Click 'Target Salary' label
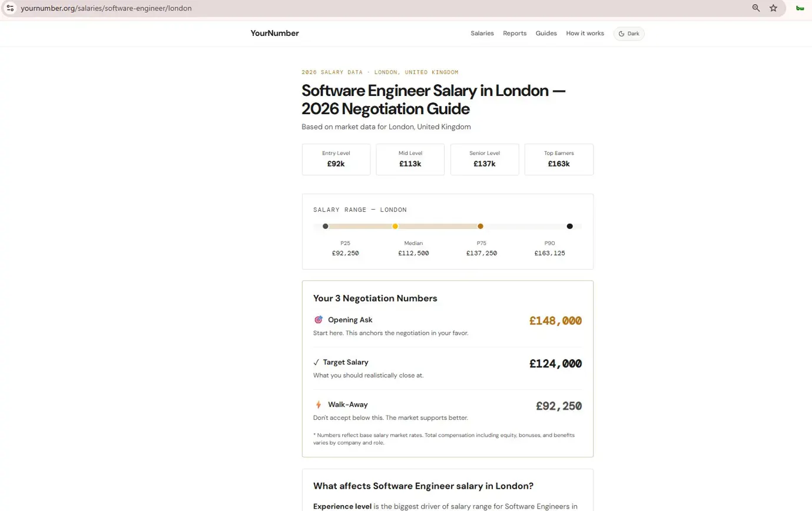Image resolution: width=812 pixels, height=511 pixels. point(346,362)
